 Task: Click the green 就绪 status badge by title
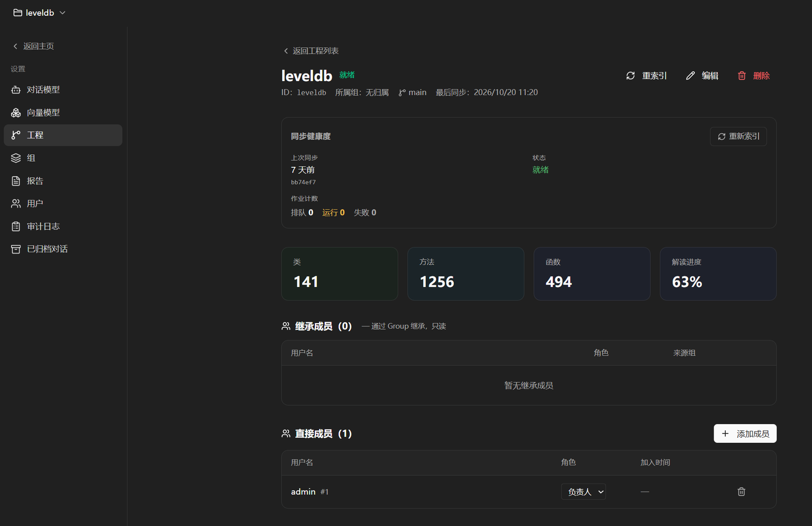click(347, 75)
